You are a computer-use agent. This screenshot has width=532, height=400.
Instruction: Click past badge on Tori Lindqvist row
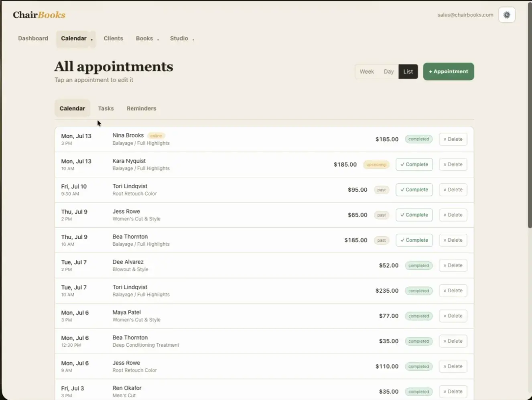[382, 190]
